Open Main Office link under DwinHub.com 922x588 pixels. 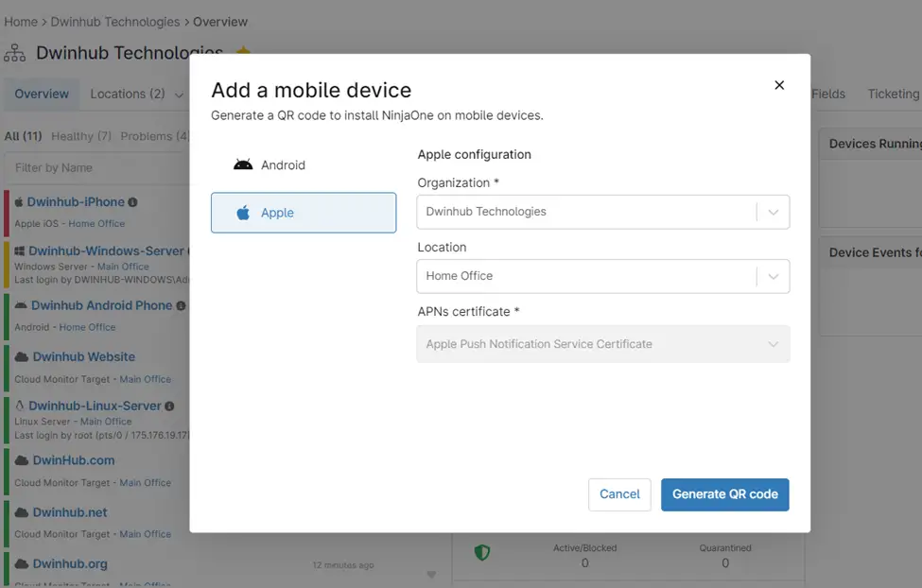coord(146,483)
